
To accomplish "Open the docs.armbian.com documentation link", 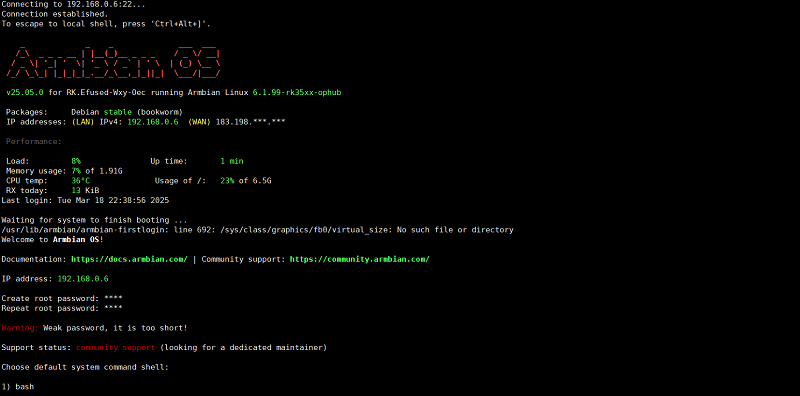I will pyautogui.click(x=129, y=259).
